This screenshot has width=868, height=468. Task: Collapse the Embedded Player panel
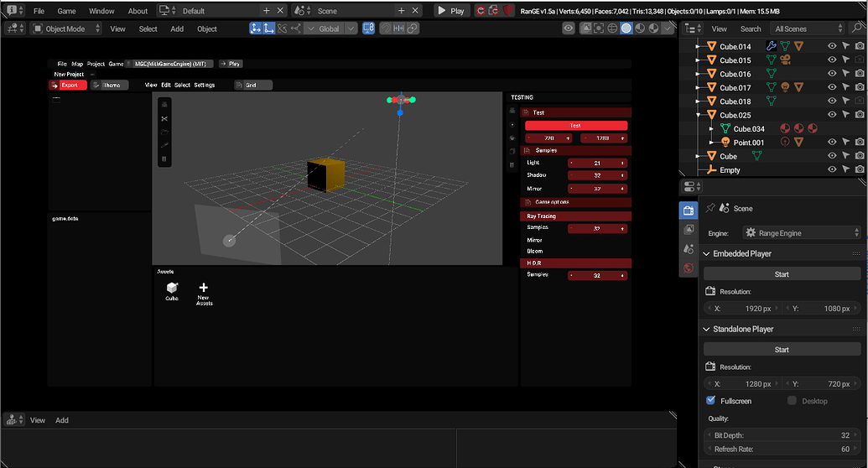pyautogui.click(x=706, y=253)
